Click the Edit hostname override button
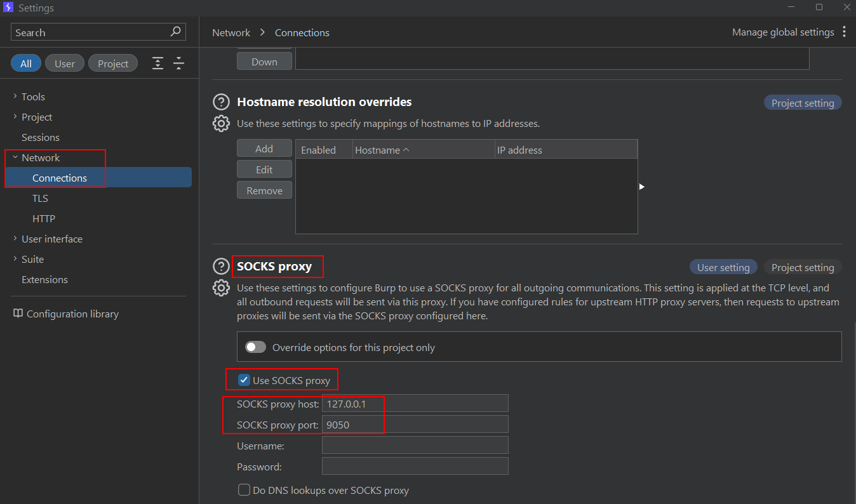This screenshot has width=856, height=504. point(264,169)
